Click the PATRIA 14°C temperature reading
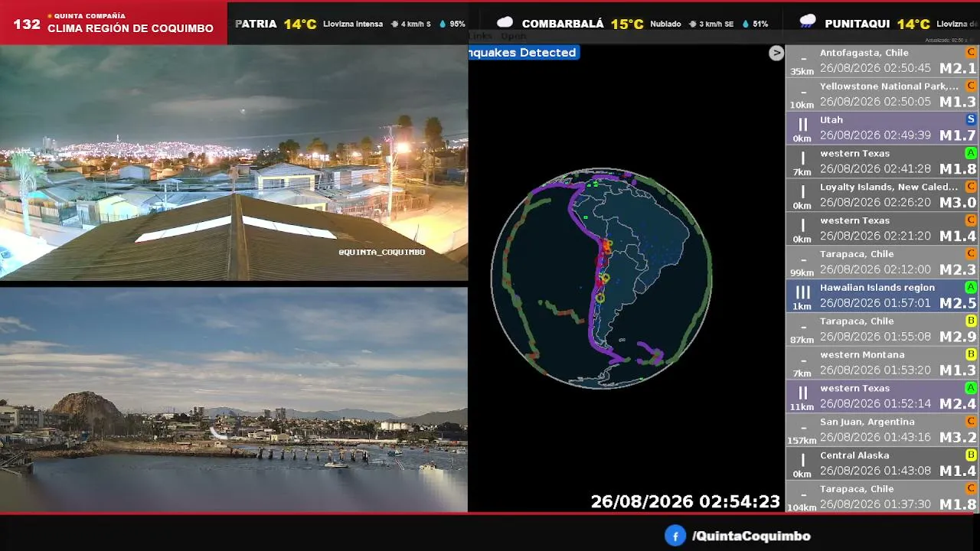 point(300,24)
